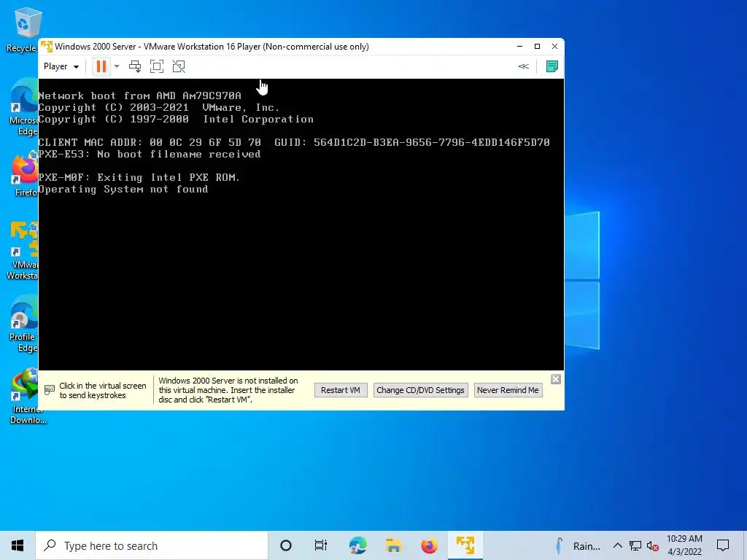Viewport: 747px width, 560px height.
Task: Open the clock showing 10:29 AM
Action: pos(684,545)
